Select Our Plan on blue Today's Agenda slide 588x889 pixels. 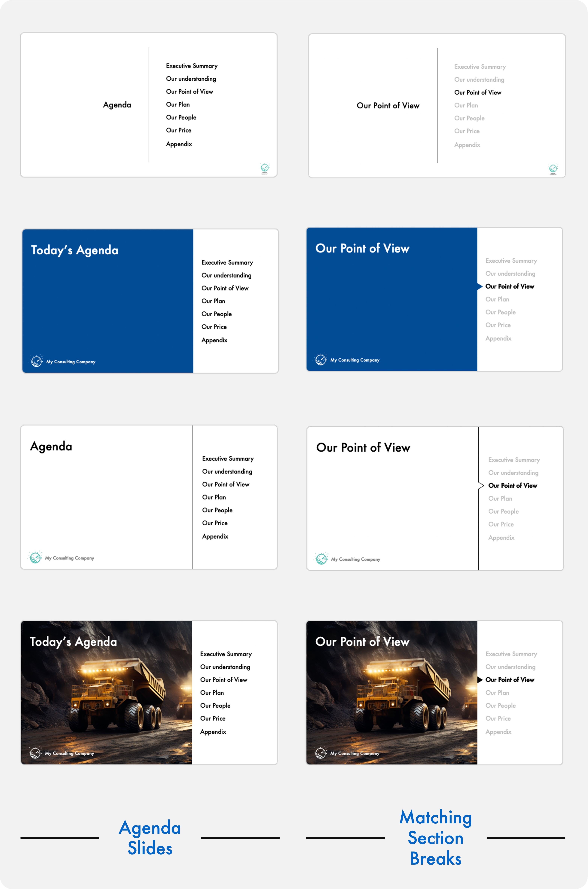tap(213, 301)
